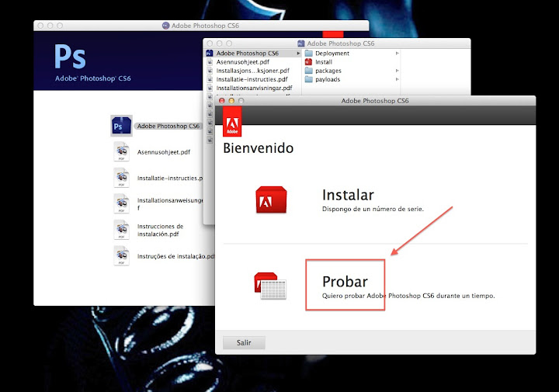Click the Probar calendar trial icon
559x392 pixels.
(270, 286)
